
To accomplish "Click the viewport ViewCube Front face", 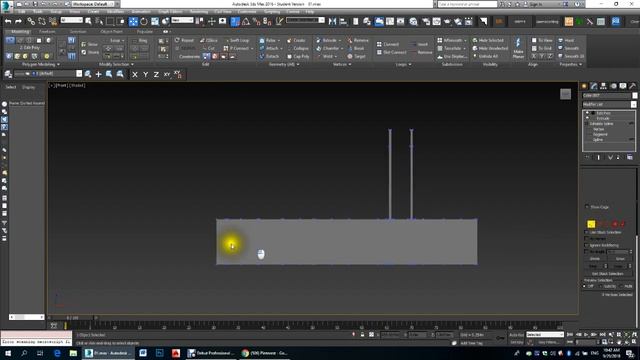I will tap(565, 94).
